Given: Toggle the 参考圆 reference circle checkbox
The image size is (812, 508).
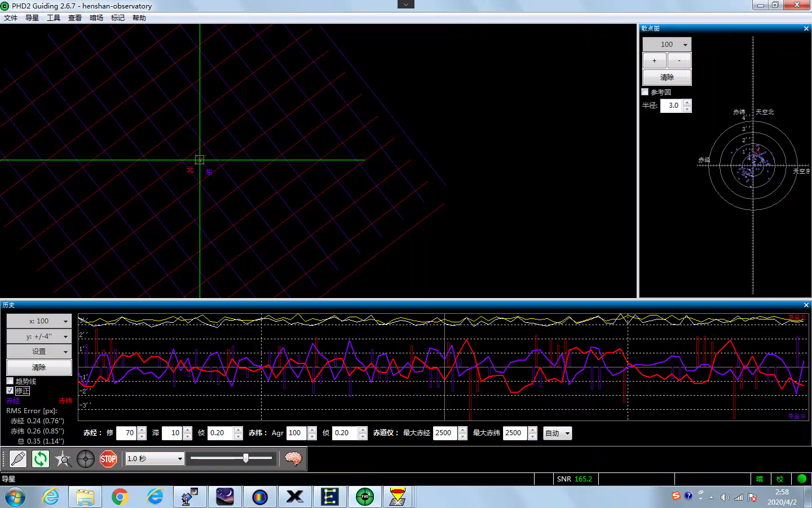Looking at the screenshot, I should 645,92.
